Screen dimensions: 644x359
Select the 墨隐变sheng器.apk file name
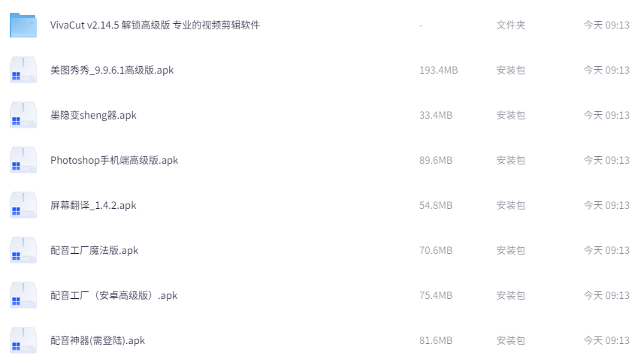click(93, 116)
